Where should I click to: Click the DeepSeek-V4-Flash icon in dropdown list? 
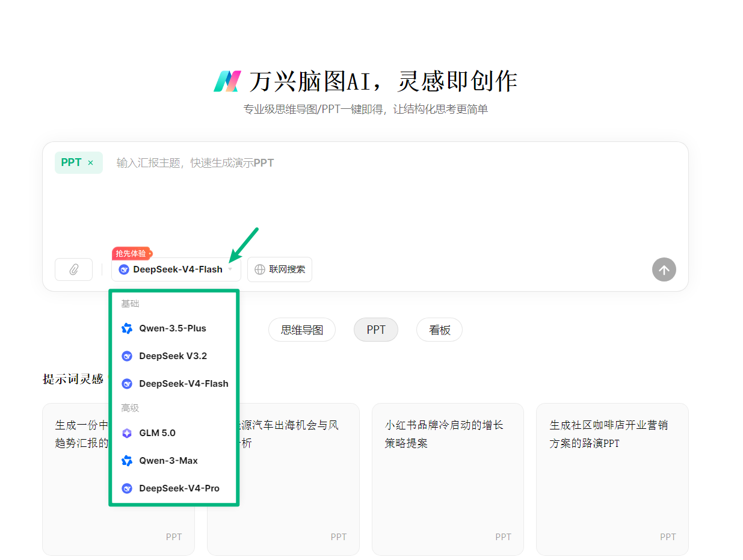[127, 384]
